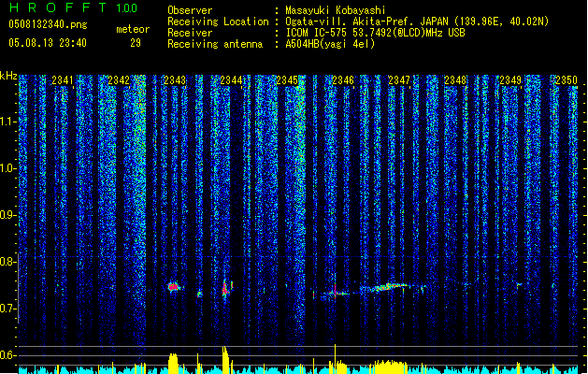This screenshot has width=588, height=374.
Task: Click the 2349 time marker
Action: [510, 79]
